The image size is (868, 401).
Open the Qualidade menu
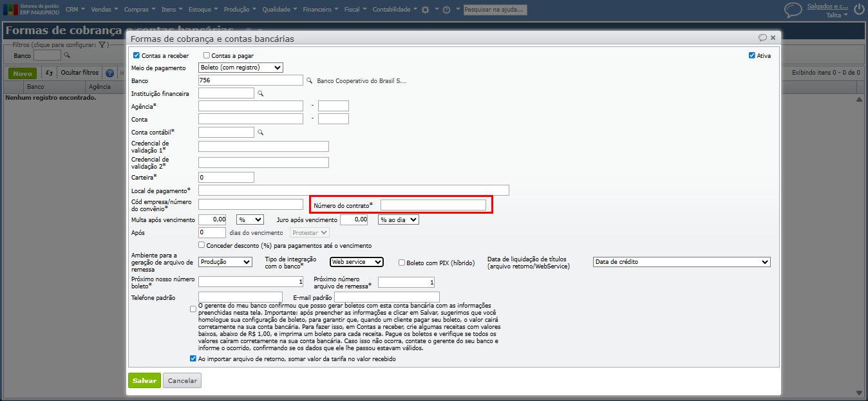(x=280, y=10)
